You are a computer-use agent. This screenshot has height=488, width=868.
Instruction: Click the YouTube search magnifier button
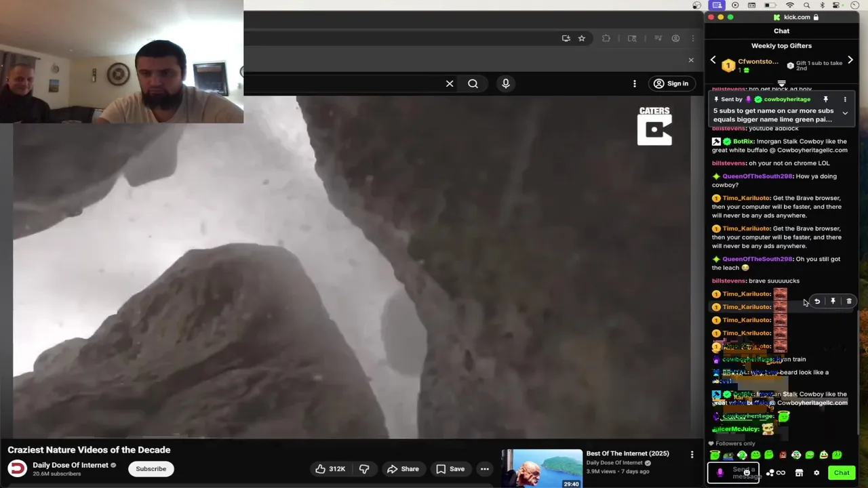point(473,83)
